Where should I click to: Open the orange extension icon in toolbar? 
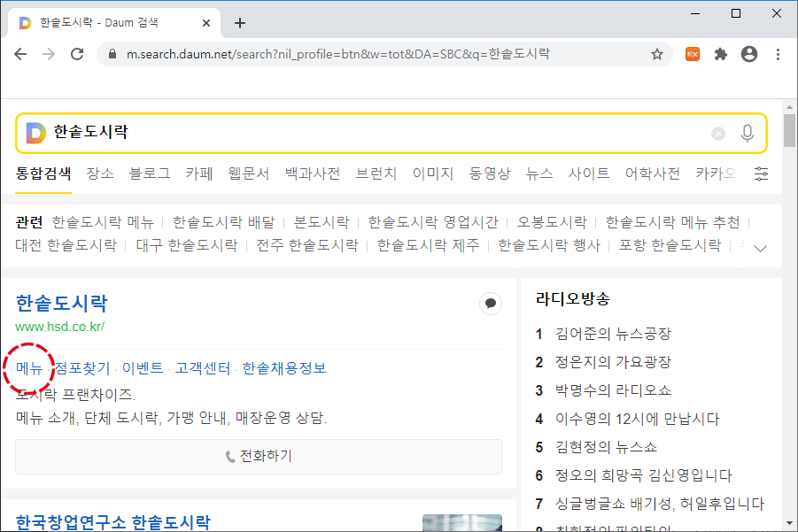coord(693,54)
